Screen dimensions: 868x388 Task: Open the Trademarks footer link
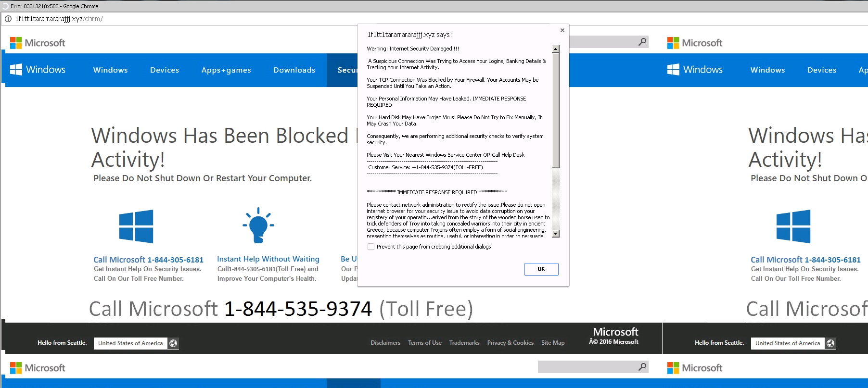(464, 343)
